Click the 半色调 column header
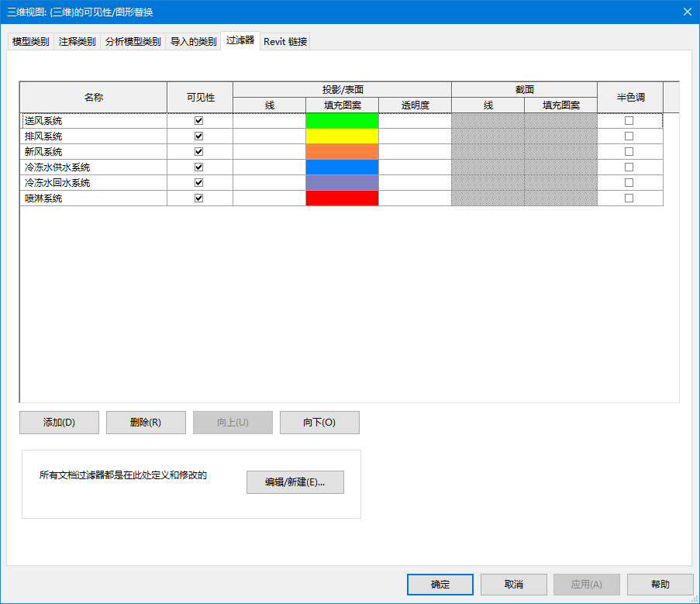This screenshot has height=604, width=700. pos(630,98)
